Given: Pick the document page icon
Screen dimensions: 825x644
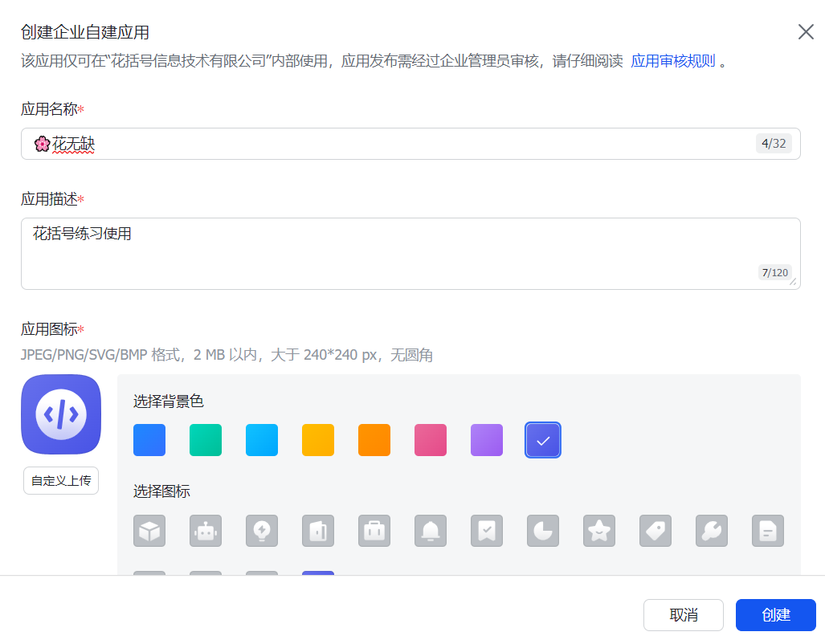Looking at the screenshot, I should coord(768,531).
